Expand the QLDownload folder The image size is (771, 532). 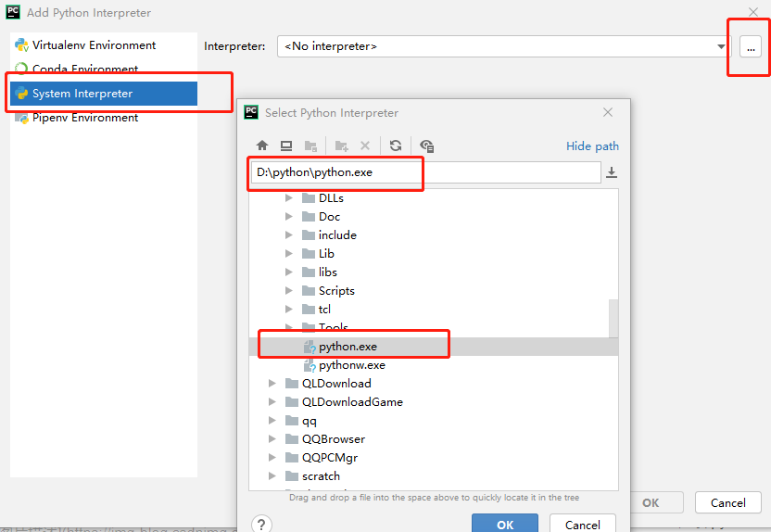coord(272,384)
